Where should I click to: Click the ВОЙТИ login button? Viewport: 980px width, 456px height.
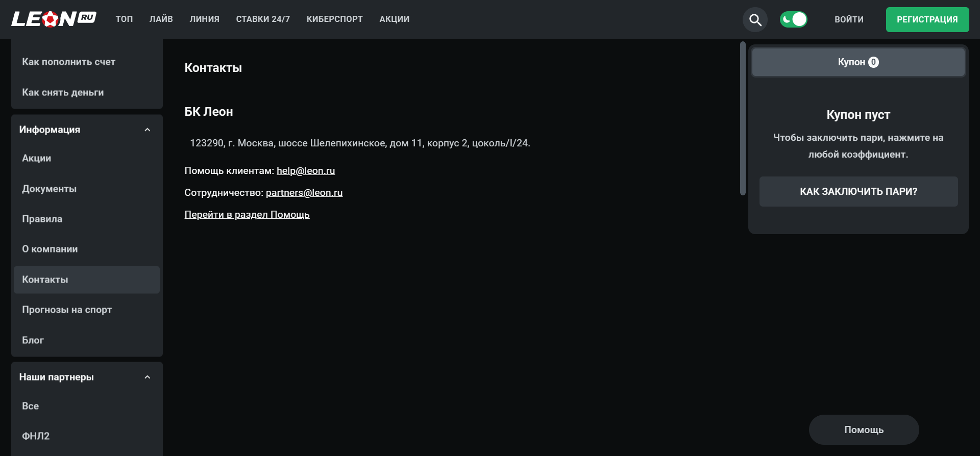pos(849,20)
